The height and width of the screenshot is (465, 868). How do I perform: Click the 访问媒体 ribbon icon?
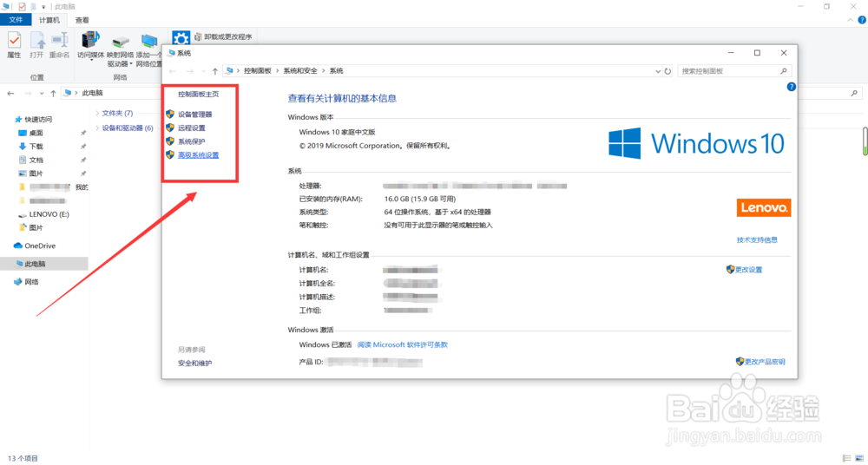(x=91, y=46)
